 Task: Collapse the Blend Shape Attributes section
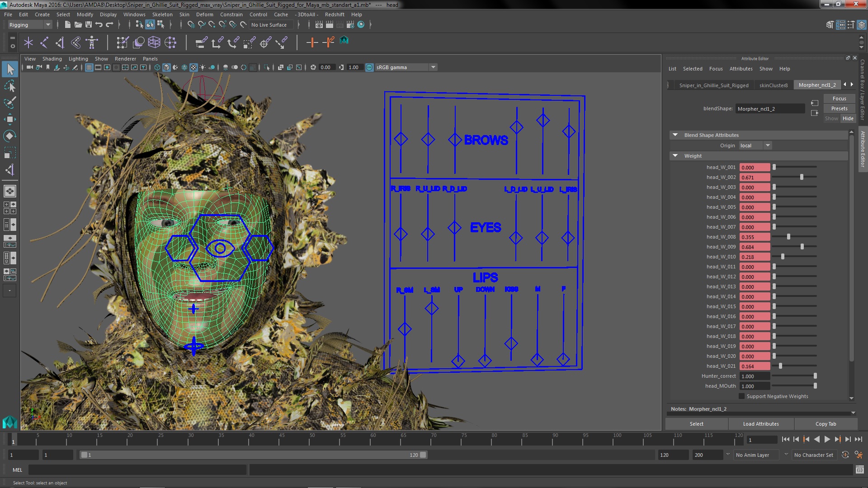pos(675,135)
